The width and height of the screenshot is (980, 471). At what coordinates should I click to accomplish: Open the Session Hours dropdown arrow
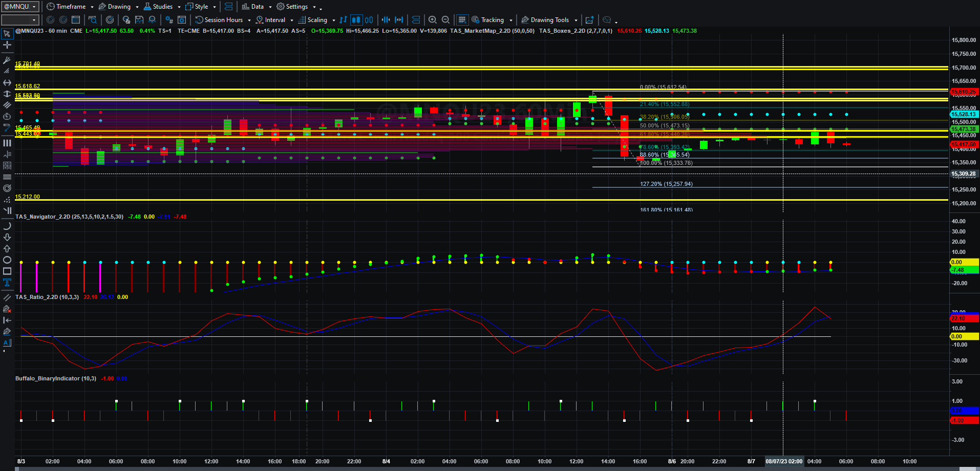pyautogui.click(x=249, y=20)
